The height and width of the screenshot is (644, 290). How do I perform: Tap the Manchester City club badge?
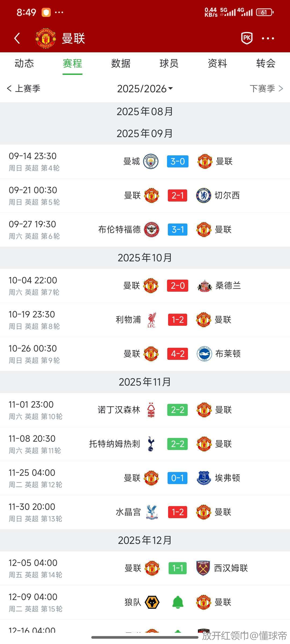[151, 161]
